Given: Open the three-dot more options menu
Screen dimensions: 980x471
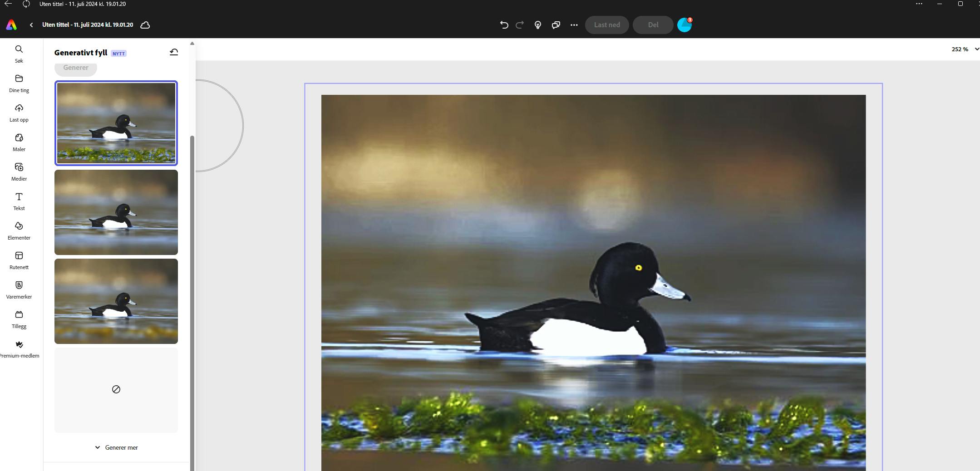Looking at the screenshot, I should coord(574,25).
